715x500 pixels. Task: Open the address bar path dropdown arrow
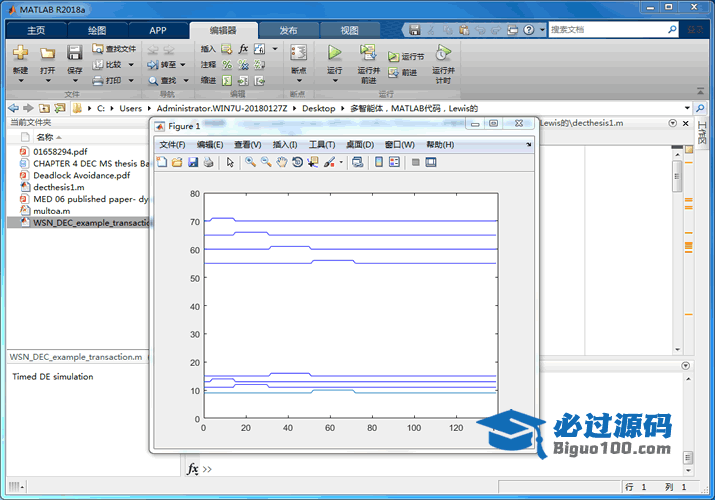[x=687, y=108]
